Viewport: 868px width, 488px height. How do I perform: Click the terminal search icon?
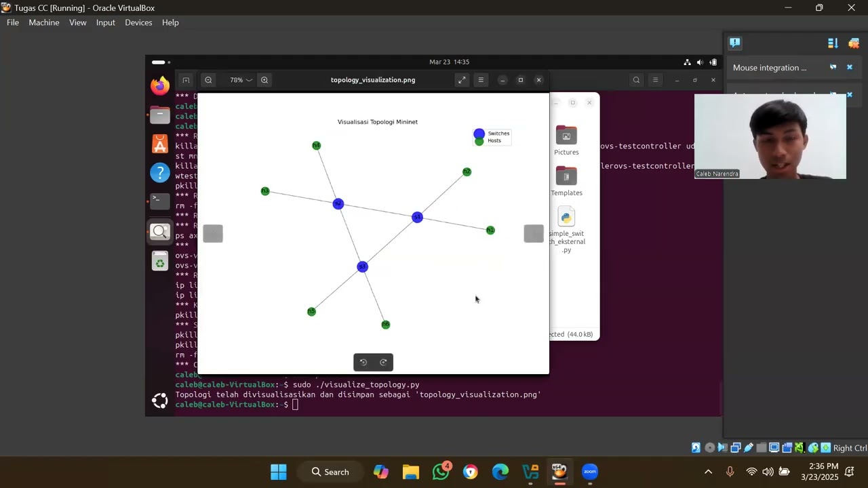636,80
